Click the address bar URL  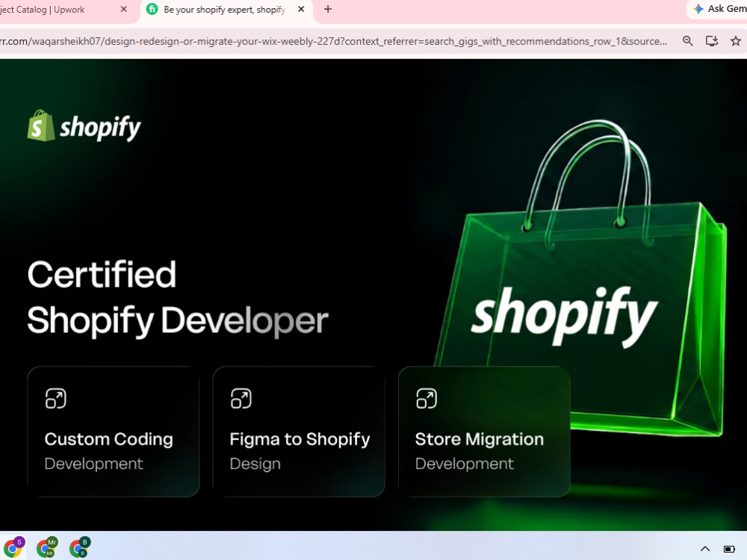[x=333, y=41]
